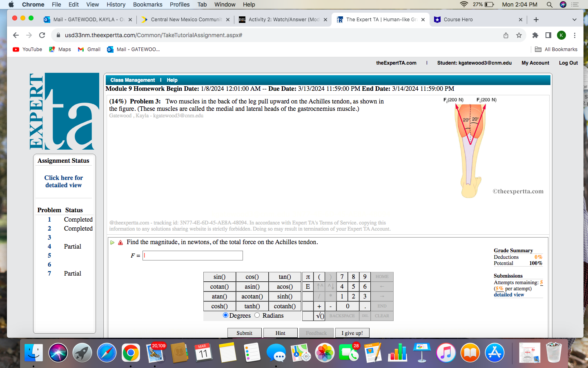Screen dimensions: 588x368
Task: Open the 'Click here for detailed view' link
Action: click(x=64, y=181)
